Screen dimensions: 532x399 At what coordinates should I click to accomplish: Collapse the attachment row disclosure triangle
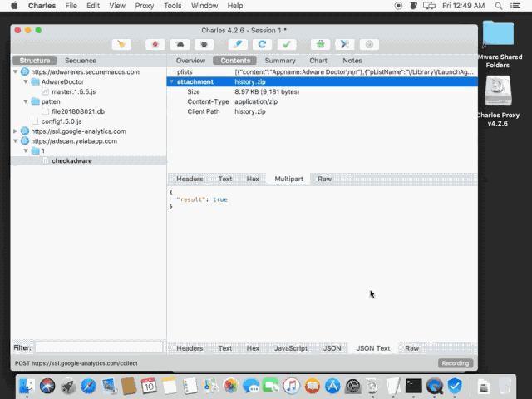point(172,81)
